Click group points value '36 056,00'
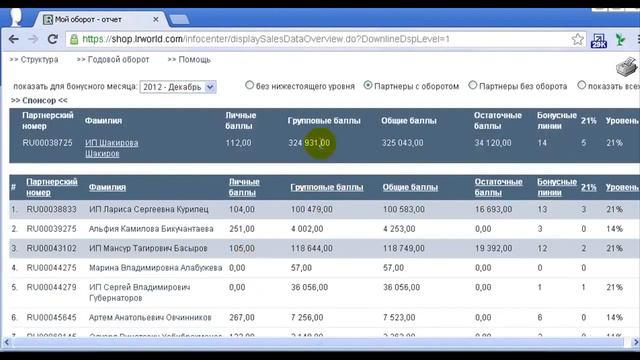This screenshot has width=640, height=360. (x=309, y=287)
